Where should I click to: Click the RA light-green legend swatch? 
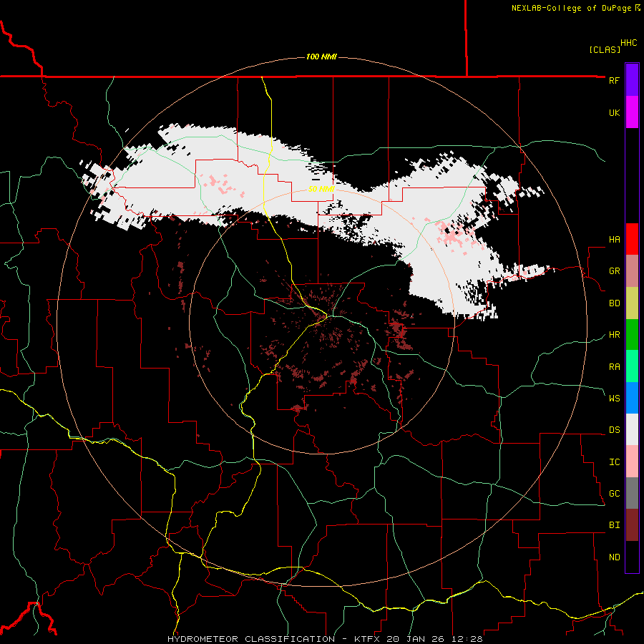coord(632,366)
